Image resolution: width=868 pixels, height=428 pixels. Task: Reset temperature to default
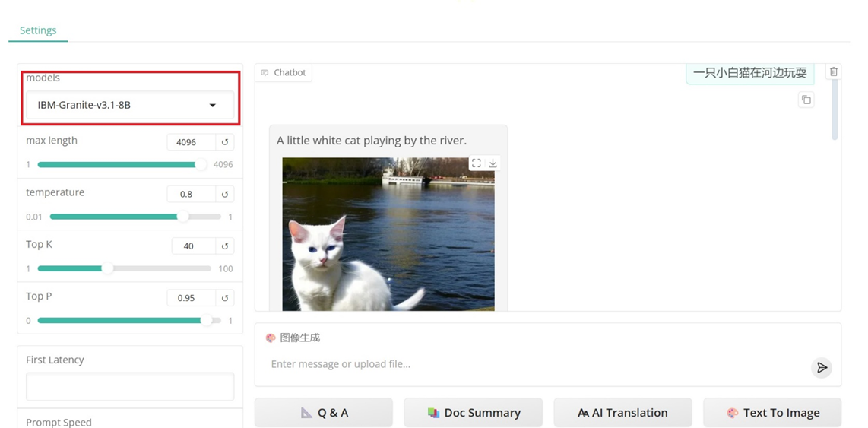coord(225,195)
